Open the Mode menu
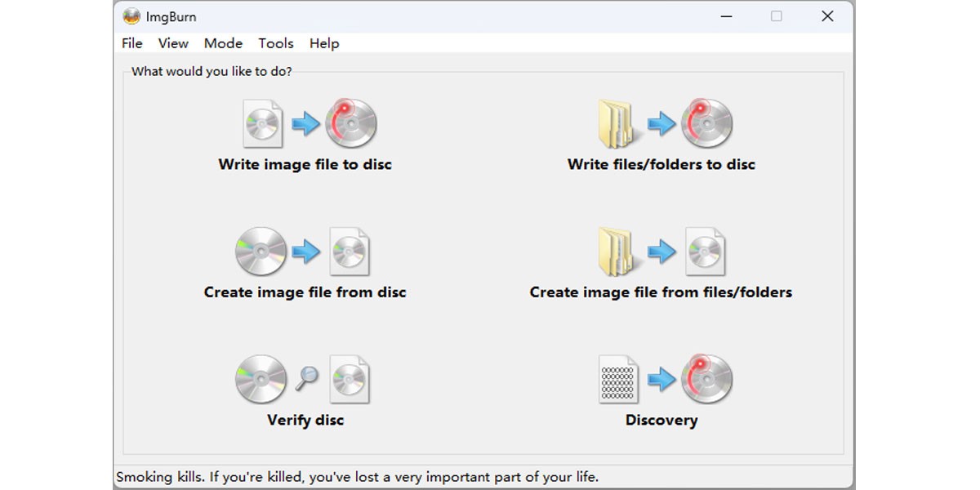Viewport: 980px width, 490px height. (223, 43)
